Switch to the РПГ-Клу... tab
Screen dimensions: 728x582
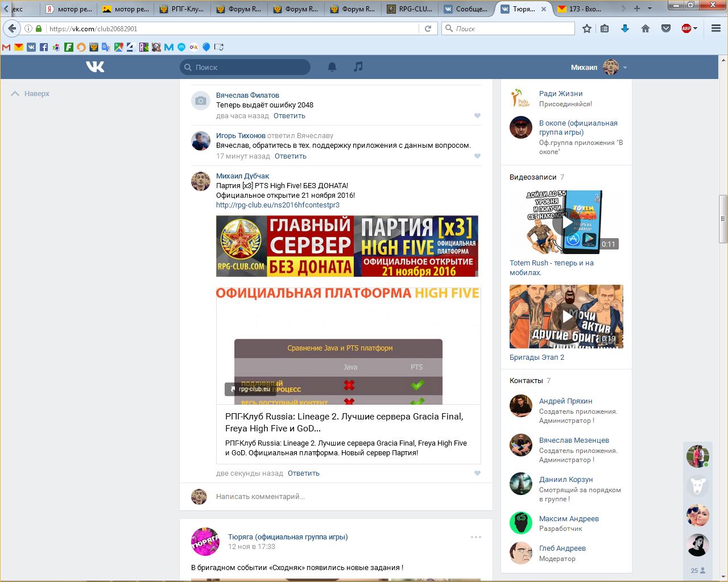tap(183, 9)
